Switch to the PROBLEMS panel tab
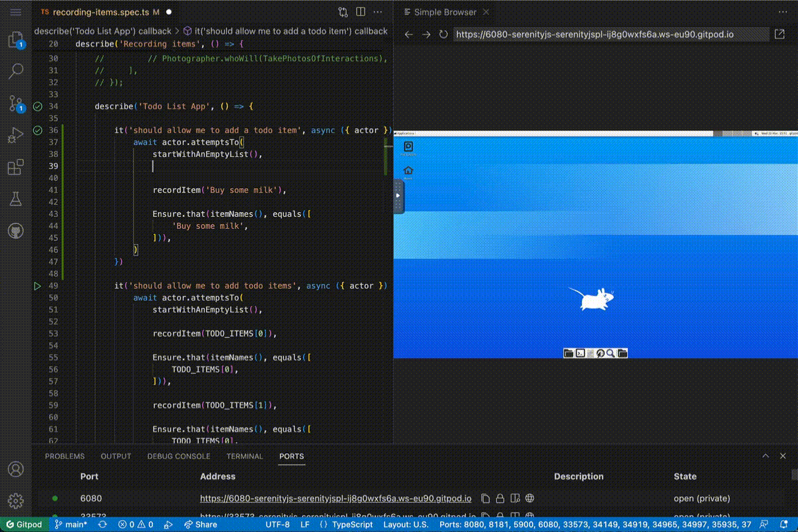 tap(65, 456)
